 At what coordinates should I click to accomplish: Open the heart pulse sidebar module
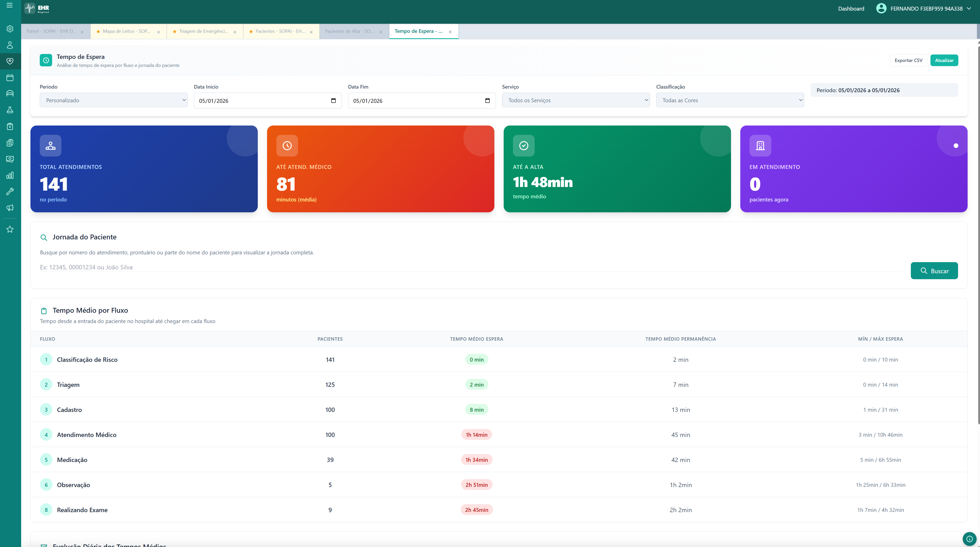10,61
